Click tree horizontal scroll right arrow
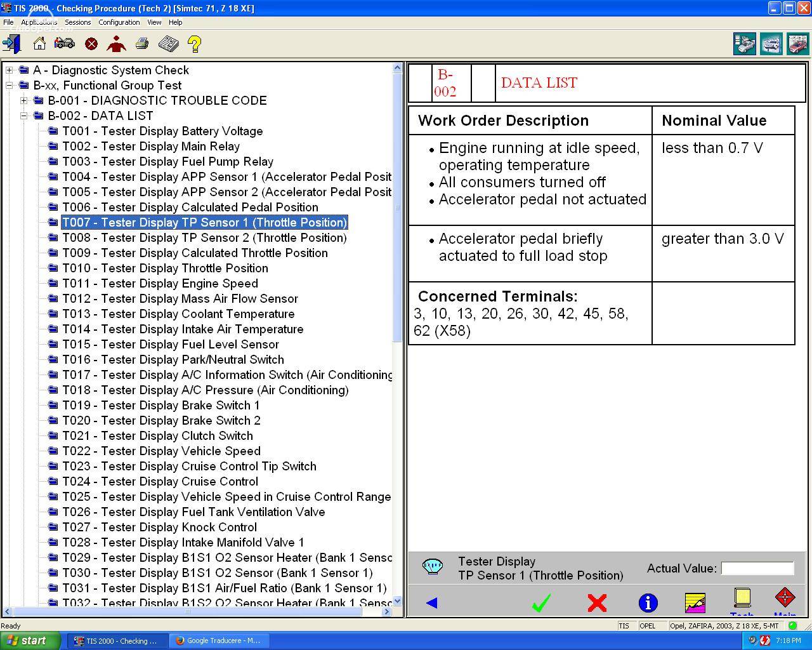812x650 pixels. click(x=387, y=611)
